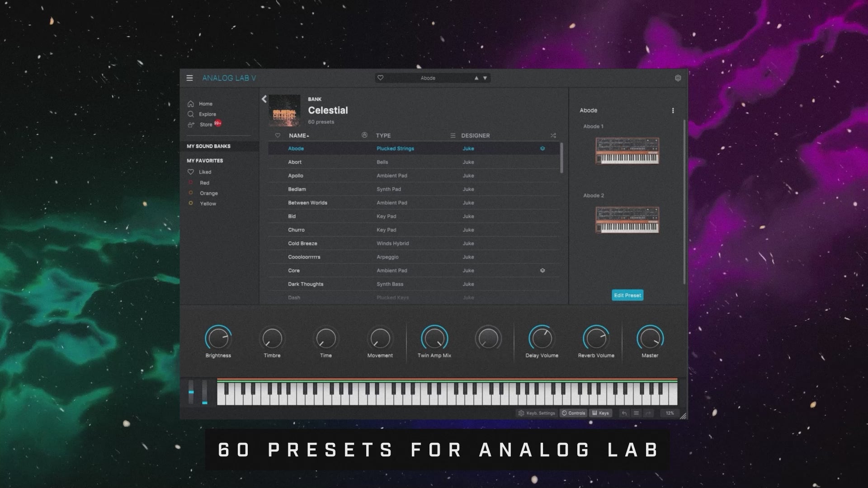Sort presets by the NAME column

point(298,136)
